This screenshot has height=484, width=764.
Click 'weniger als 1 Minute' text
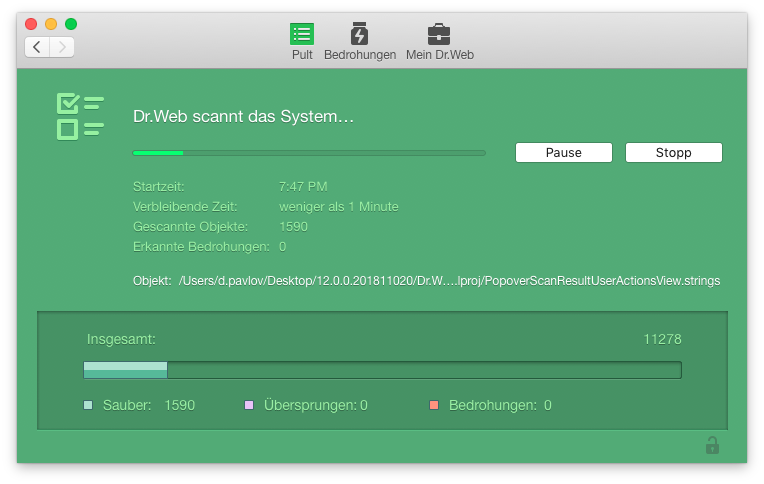[x=339, y=207]
